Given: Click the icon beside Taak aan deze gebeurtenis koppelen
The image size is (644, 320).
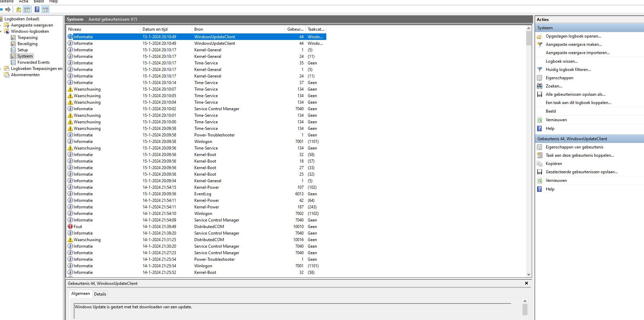Looking at the screenshot, I should 540,155.
